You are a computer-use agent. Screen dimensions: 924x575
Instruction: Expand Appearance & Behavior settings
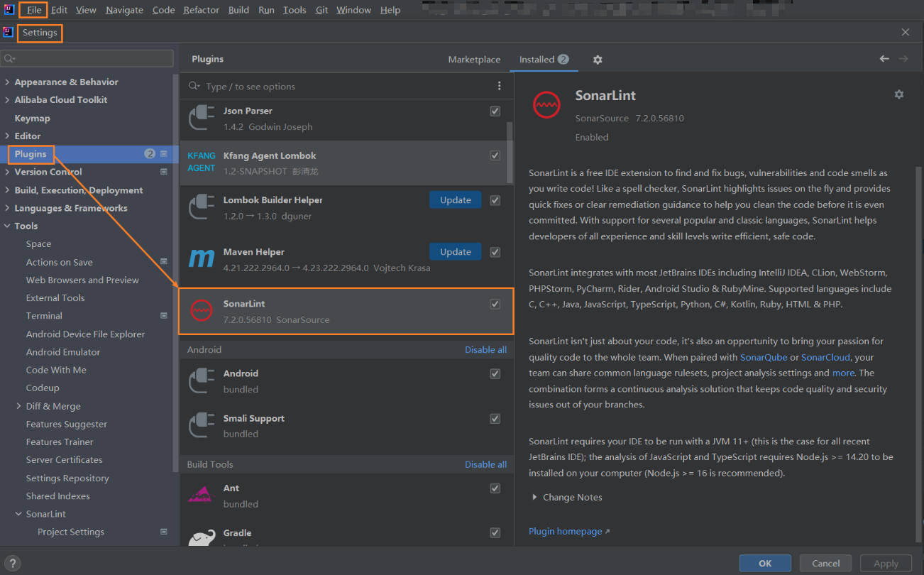(x=7, y=82)
